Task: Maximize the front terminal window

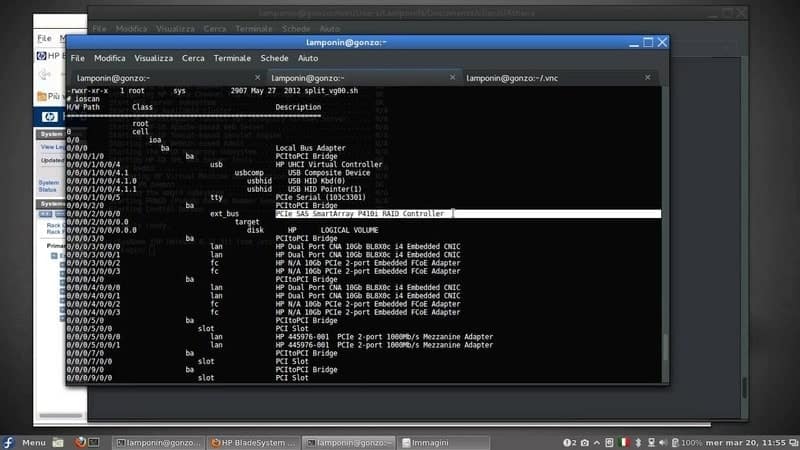Action: click(x=648, y=42)
